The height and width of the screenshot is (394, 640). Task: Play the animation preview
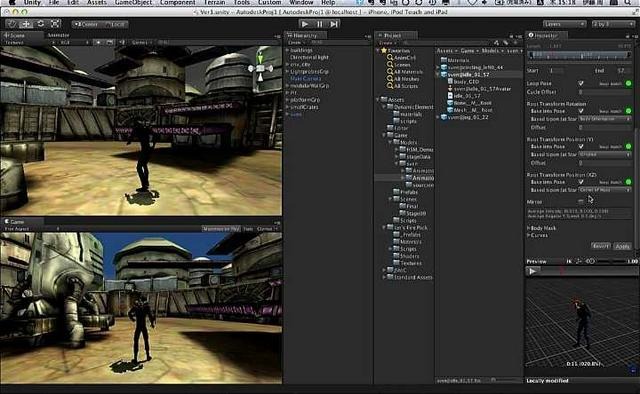(532, 271)
